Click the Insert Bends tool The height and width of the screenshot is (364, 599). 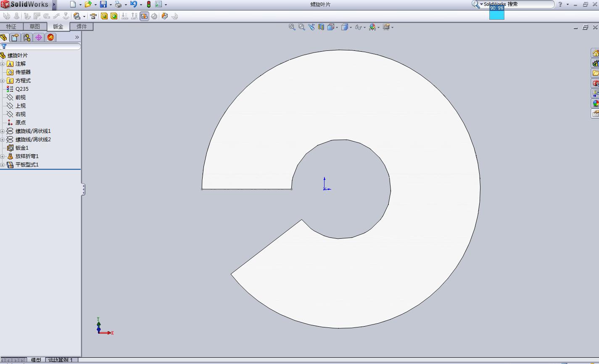pos(175,16)
